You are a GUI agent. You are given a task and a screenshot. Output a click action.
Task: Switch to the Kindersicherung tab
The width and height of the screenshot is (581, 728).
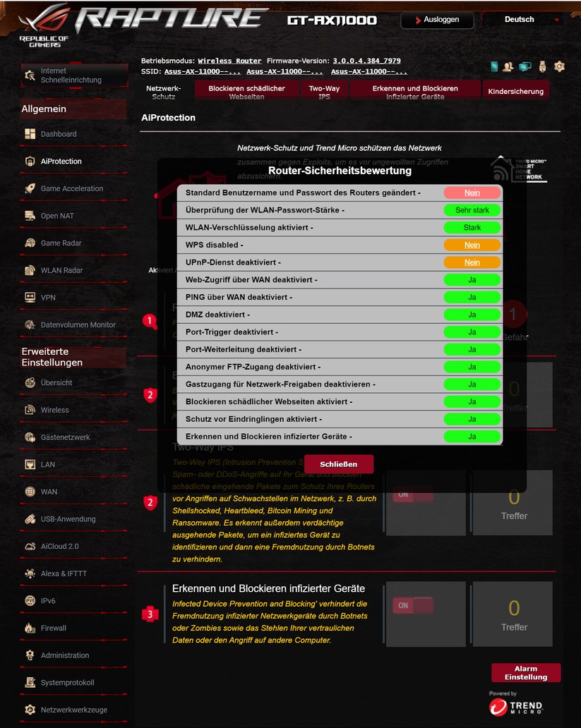[x=515, y=92]
